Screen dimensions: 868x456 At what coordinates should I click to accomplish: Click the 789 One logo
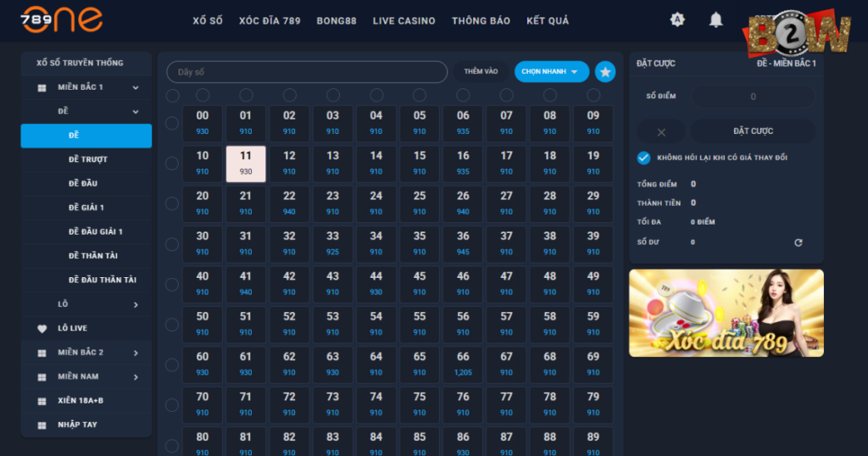pyautogui.click(x=64, y=19)
